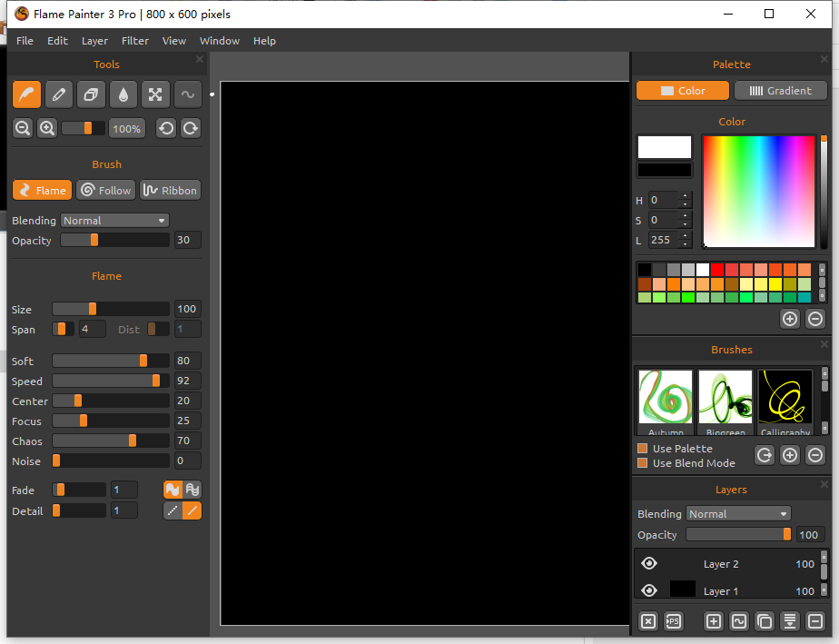
Task: Remove the selected brush preset
Action: tap(814, 456)
